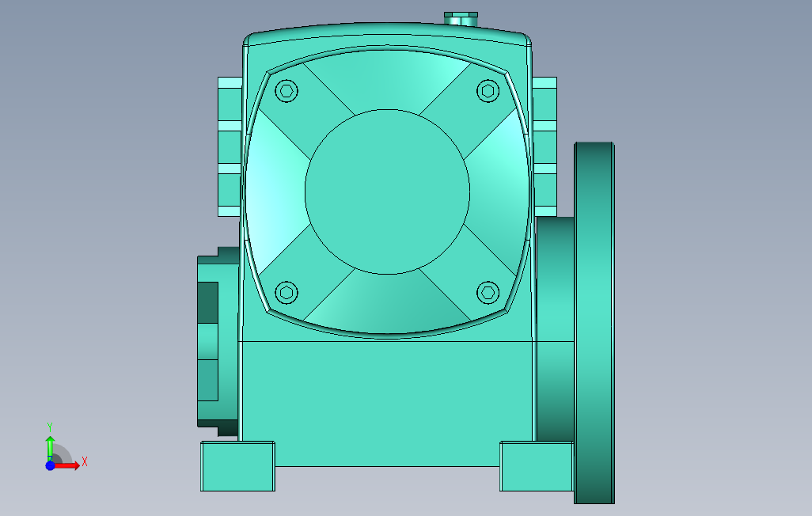Select the lower-left bearing cover of the housing
The height and width of the screenshot is (516, 812).
click(218, 341)
